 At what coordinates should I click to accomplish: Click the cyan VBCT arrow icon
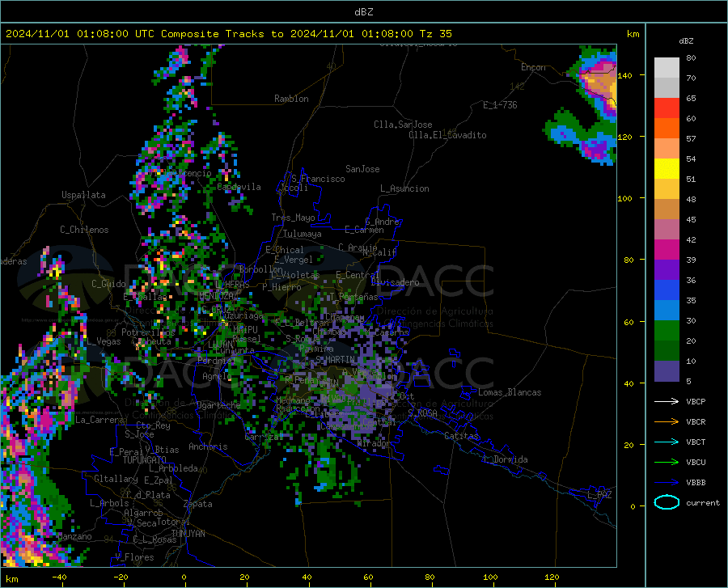[x=667, y=442]
